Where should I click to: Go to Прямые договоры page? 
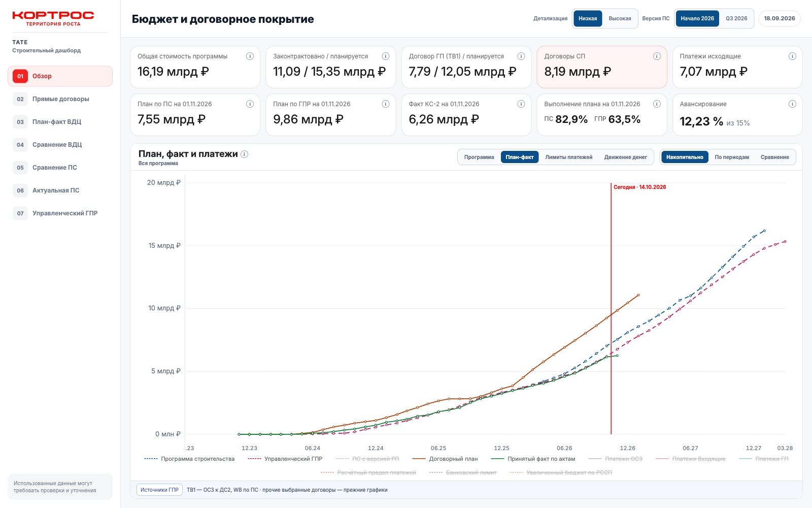pos(60,99)
